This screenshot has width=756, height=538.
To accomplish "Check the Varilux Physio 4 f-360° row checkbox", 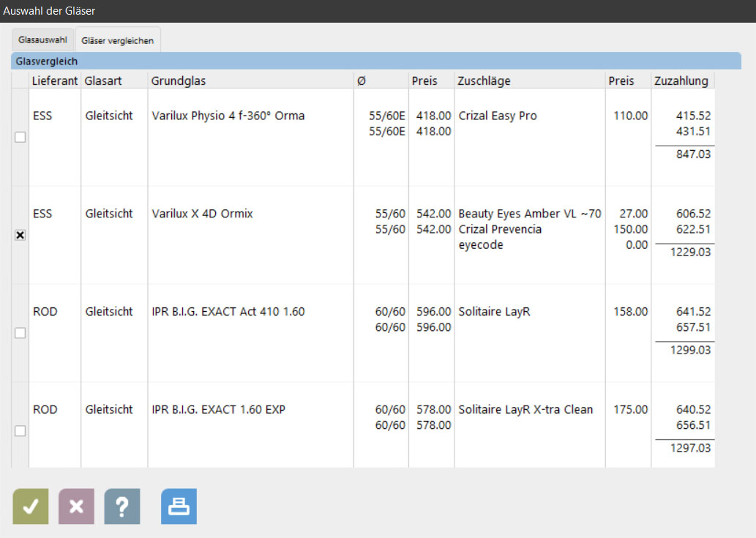I will pyautogui.click(x=20, y=137).
